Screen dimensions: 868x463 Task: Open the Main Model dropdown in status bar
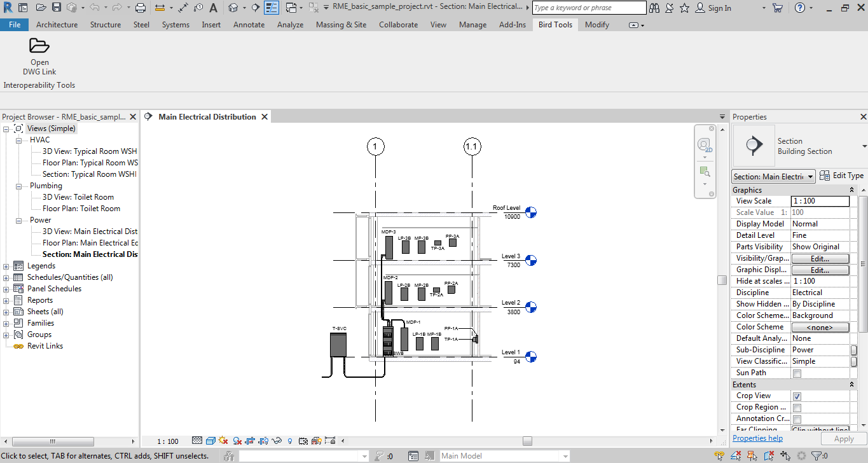coord(564,455)
